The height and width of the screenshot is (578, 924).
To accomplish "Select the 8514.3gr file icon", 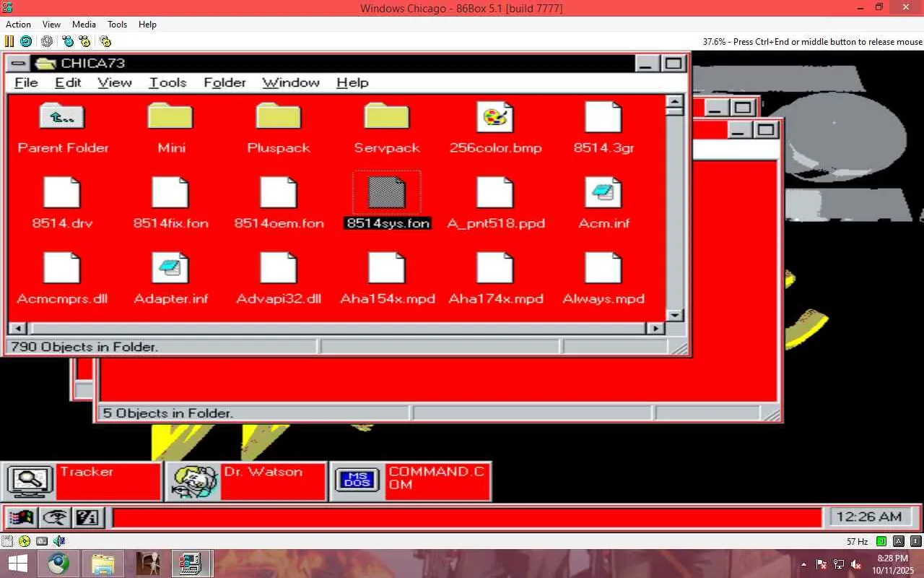I will tap(603, 116).
